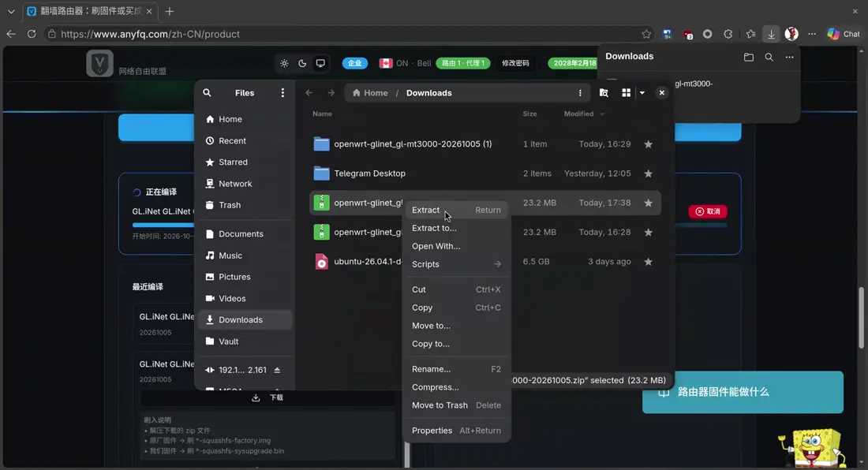Open downloads folder icon in Downloads popup
The width and height of the screenshot is (868, 470).
[748, 57]
